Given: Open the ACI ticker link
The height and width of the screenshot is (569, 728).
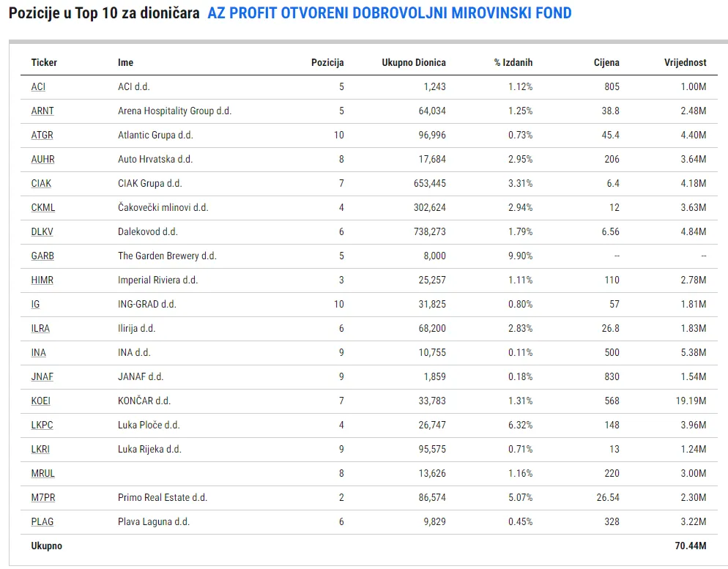Looking at the screenshot, I should [x=38, y=87].
